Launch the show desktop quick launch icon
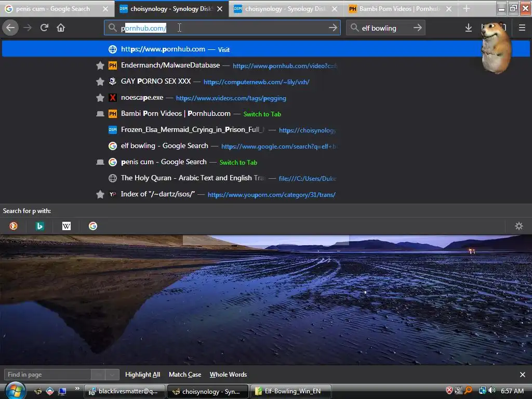Viewport: 532px width, 399px height. (x=62, y=391)
